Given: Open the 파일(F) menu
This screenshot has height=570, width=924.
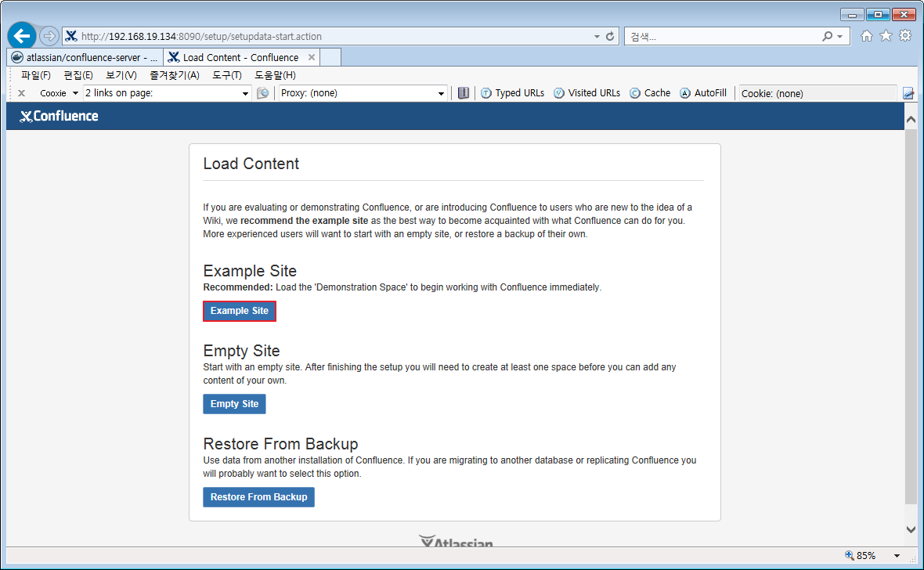Looking at the screenshot, I should (36, 75).
